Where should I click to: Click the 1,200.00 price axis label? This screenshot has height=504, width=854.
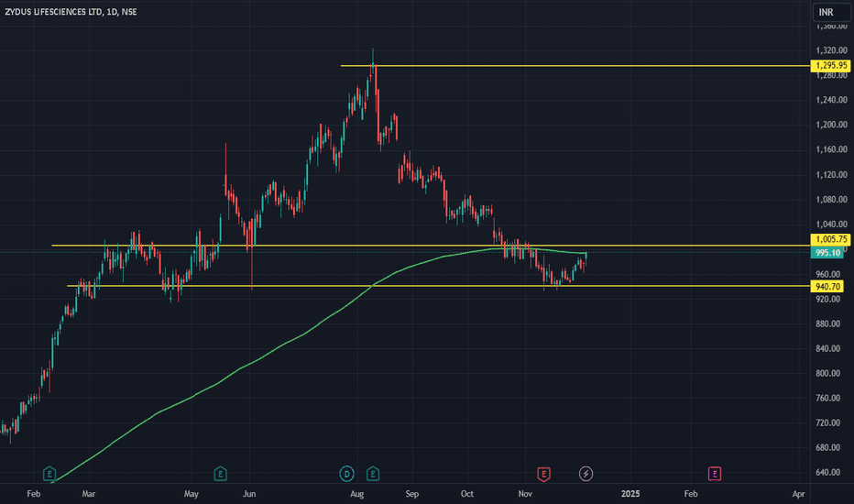tap(832, 125)
